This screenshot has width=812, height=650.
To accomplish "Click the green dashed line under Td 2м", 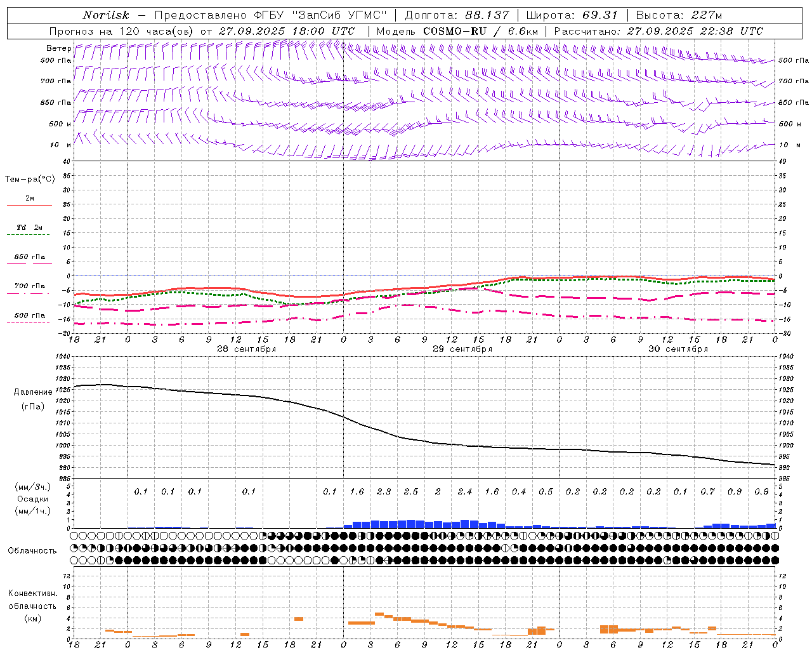I will [29, 235].
